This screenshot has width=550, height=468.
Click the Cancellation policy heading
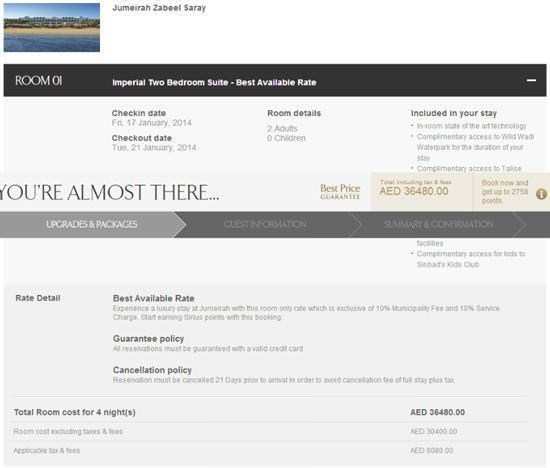point(152,370)
